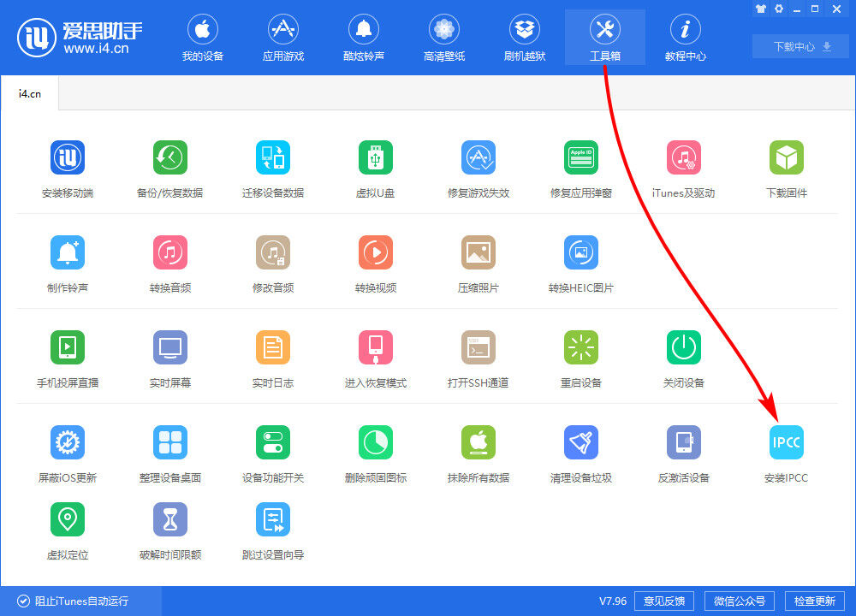Click 检查更新 to check for updates
This screenshot has width=856, height=616.
819,601
